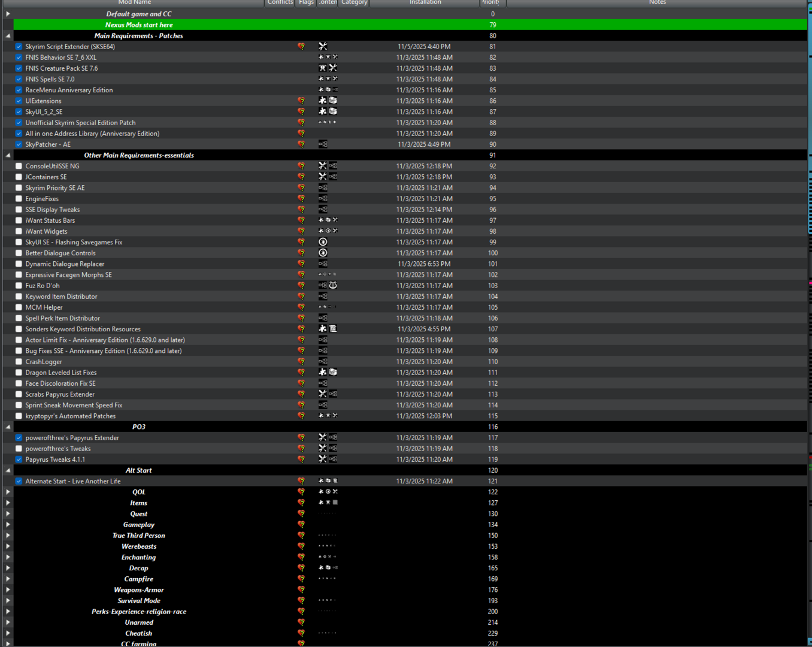Expand the Survival Mode separator group
812x647 pixels.
(x=8, y=601)
